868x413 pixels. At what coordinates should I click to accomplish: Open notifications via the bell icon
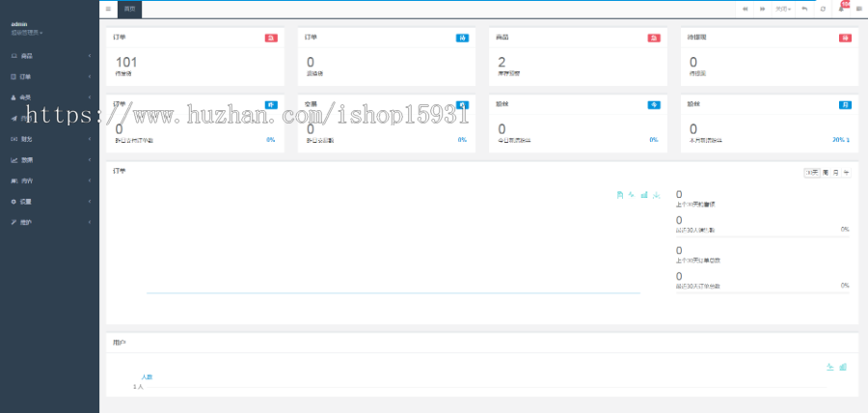pos(841,9)
